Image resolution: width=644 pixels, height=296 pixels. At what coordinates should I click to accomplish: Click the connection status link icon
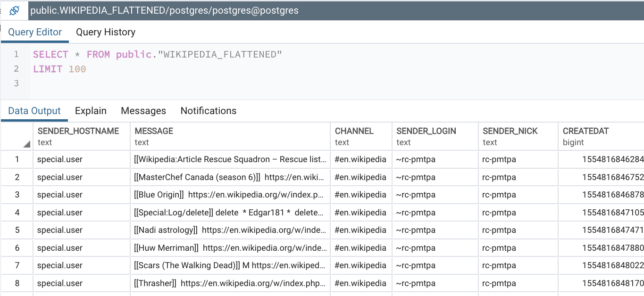pos(14,10)
